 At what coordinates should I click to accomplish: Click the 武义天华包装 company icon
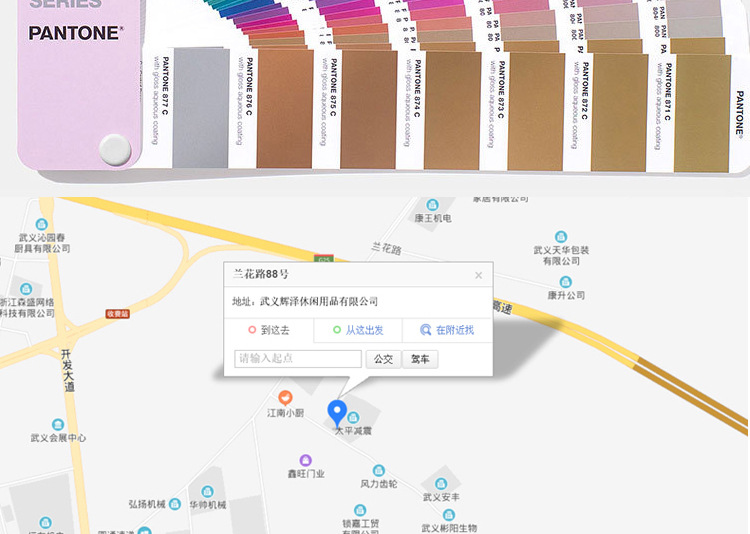[x=561, y=236]
